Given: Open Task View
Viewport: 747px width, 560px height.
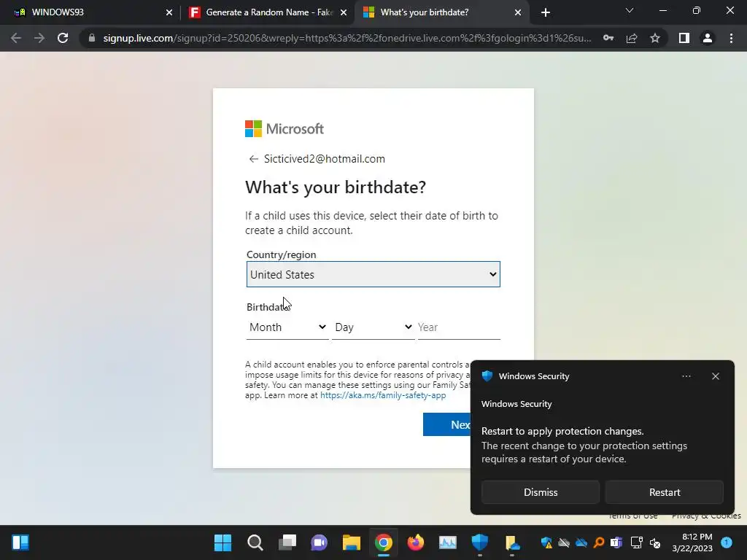Looking at the screenshot, I should [287, 542].
